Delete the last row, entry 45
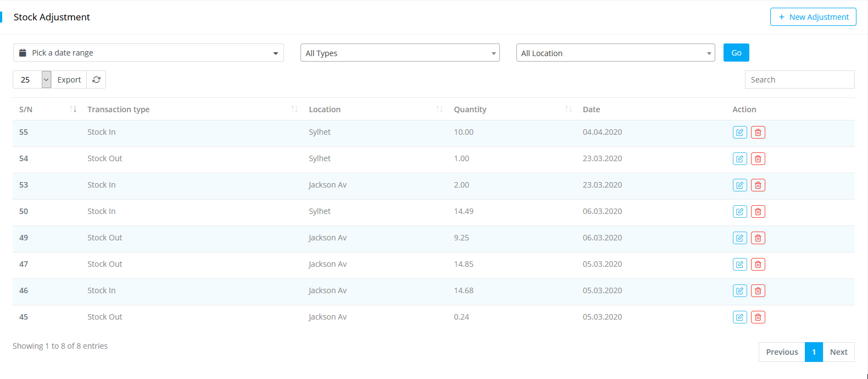This screenshot has height=379, width=868. [x=758, y=317]
